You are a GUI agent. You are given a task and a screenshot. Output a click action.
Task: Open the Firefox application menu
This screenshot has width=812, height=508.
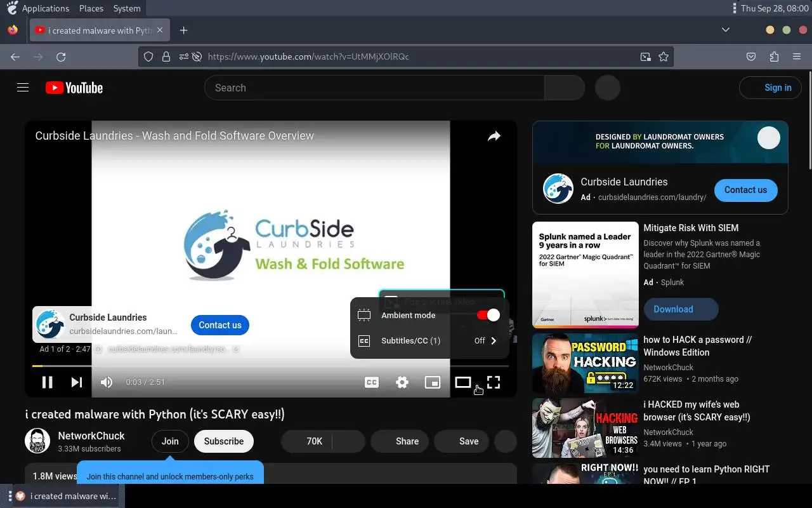coord(797,57)
